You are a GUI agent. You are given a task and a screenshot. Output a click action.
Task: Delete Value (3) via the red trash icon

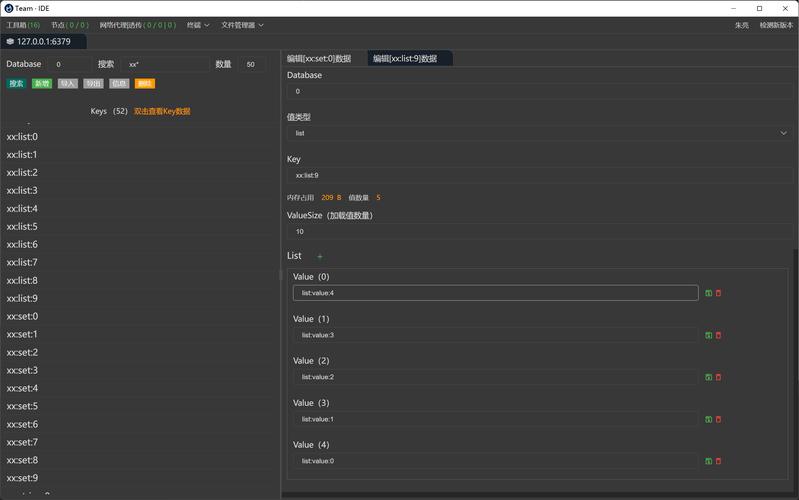point(718,419)
